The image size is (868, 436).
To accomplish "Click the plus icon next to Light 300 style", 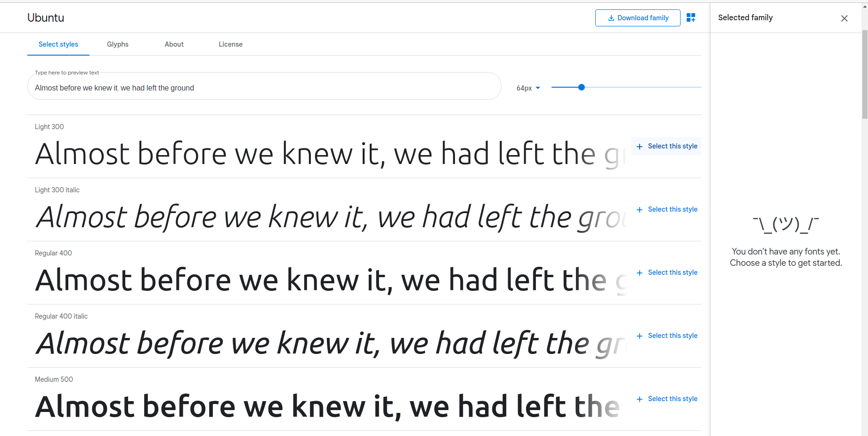I will [x=640, y=146].
